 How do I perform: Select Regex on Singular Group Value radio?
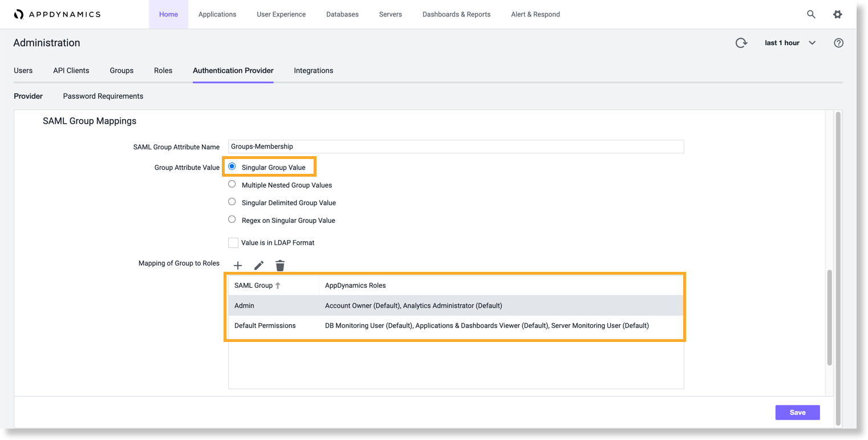pyautogui.click(x=232, y=219)
